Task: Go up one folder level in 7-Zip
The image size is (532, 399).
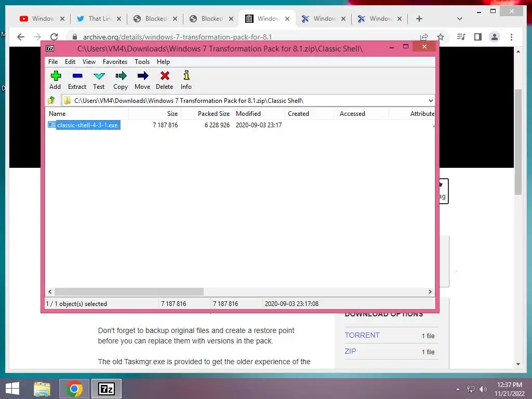Action: 51,100
